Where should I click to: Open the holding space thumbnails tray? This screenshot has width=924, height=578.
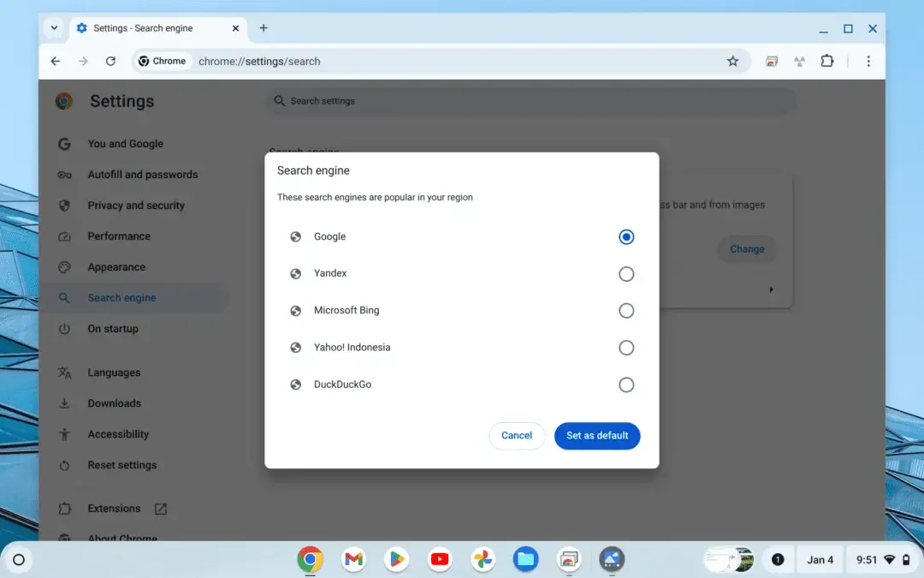pos(730,560)
